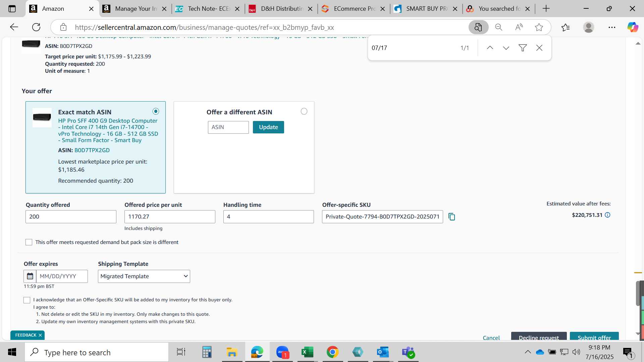This screenshot has height=362, width=644.
Task: Open find-on-page search icon in address bar
Action: 478,27
